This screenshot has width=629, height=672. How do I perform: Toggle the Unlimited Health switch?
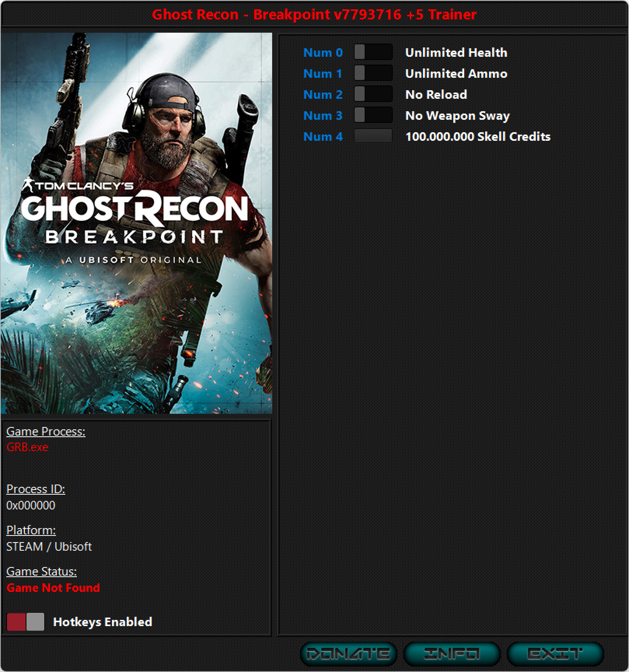click(x=373, y=52)
